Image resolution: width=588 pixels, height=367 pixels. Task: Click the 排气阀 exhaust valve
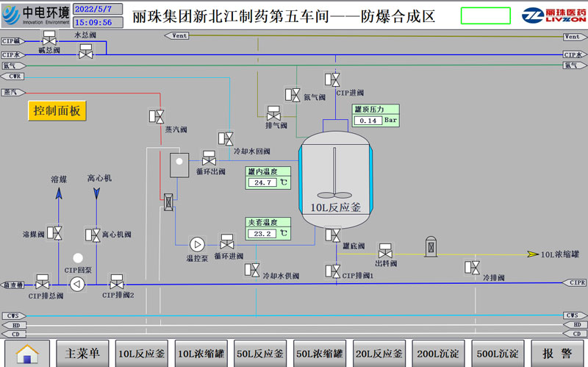click(273, 113)
